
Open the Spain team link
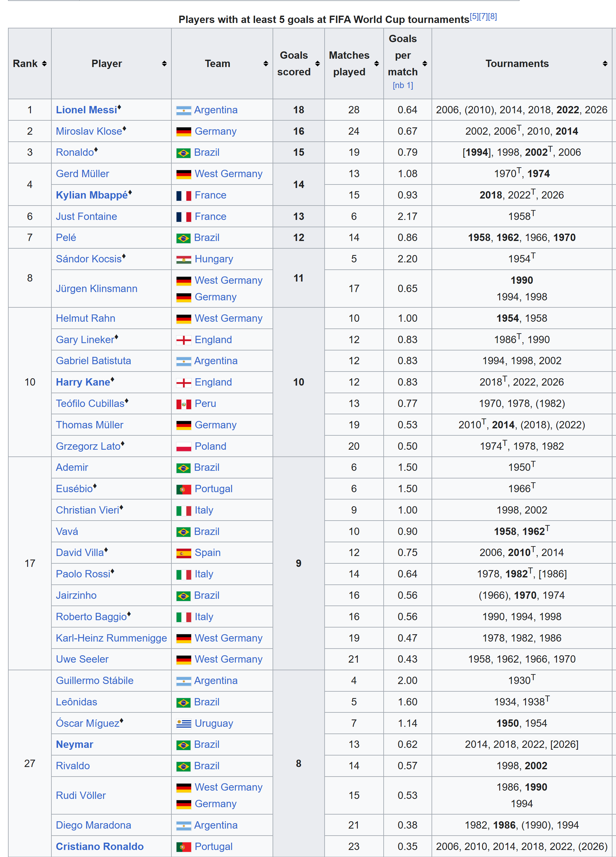pyautogui.click(x=208, y=553)
